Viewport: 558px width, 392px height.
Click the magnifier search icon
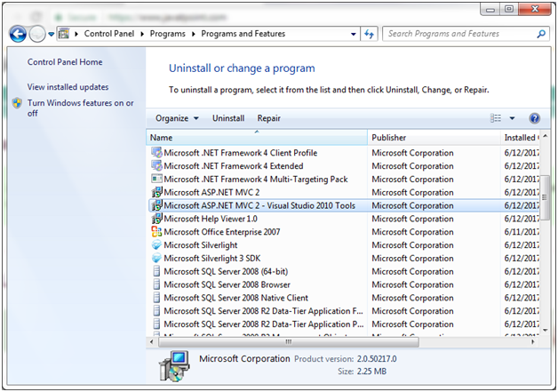(541, 34)
